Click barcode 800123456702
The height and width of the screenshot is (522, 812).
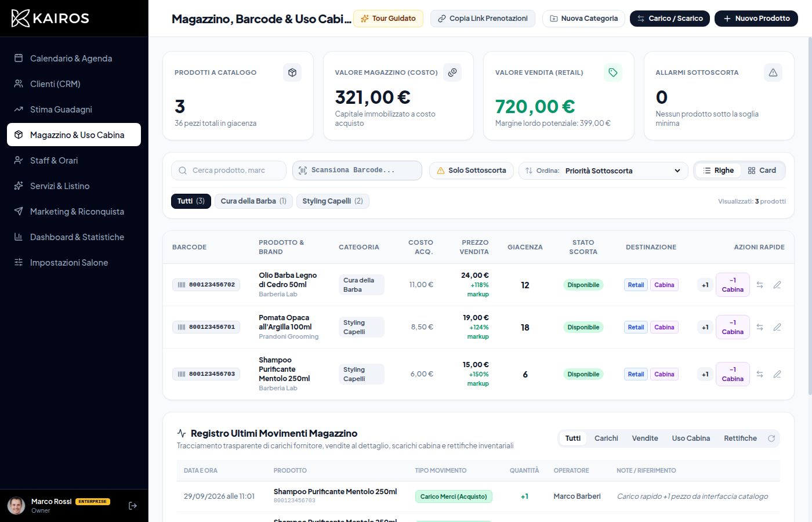[206, 285]
